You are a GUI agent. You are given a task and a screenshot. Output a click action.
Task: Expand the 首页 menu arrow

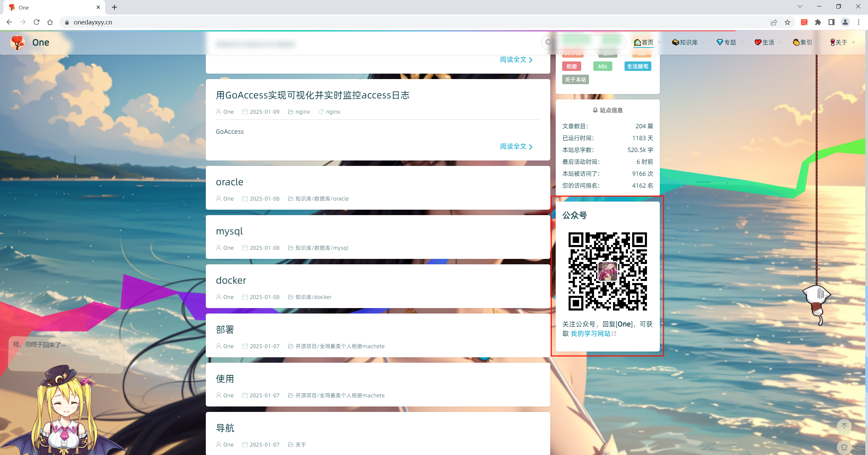(x=659, y=42)
